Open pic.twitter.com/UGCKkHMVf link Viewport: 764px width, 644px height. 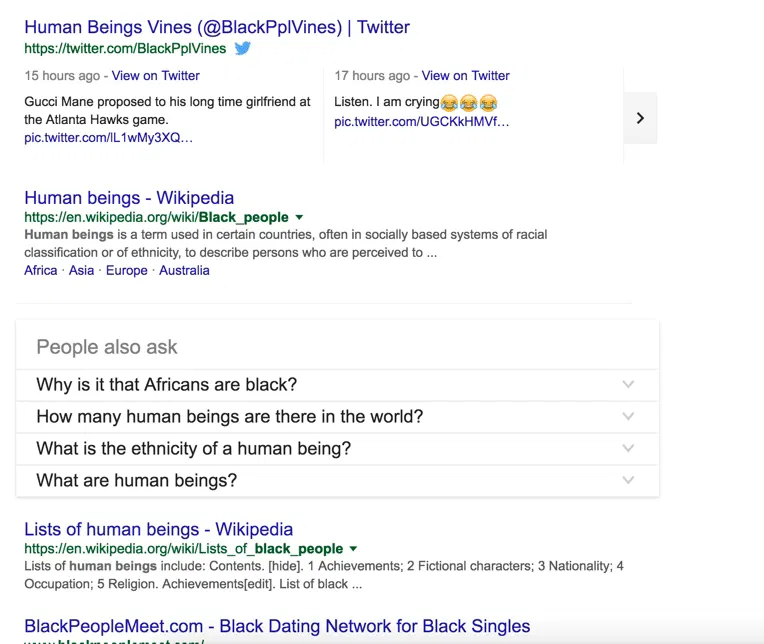coord(421,122)
